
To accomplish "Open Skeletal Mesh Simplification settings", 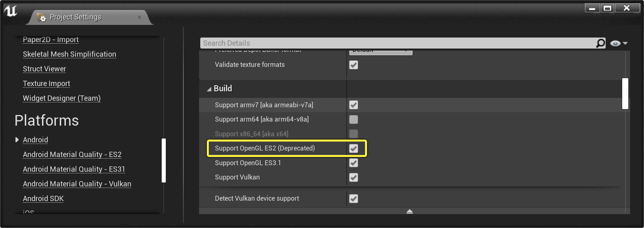I will coord(69,54).
